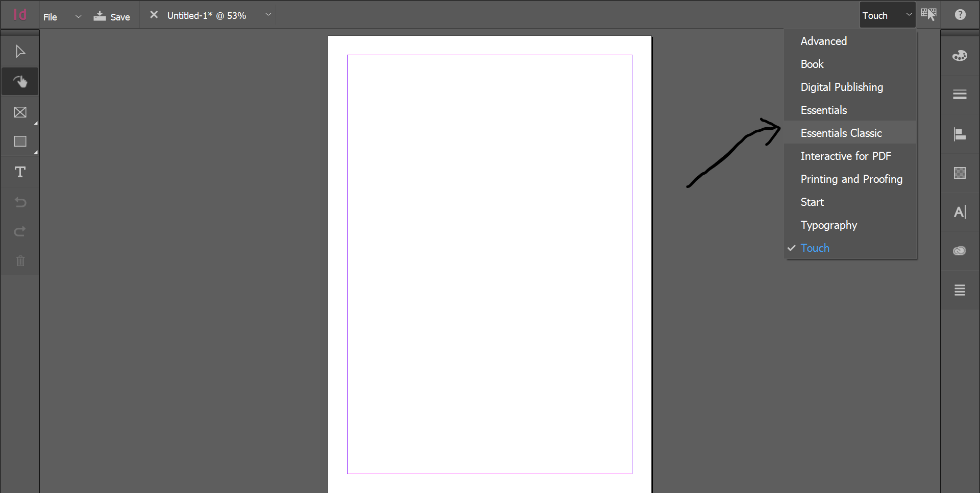The image size is (980, 493).
Task: Expand the File menu chevron
Action: [78, 16]
